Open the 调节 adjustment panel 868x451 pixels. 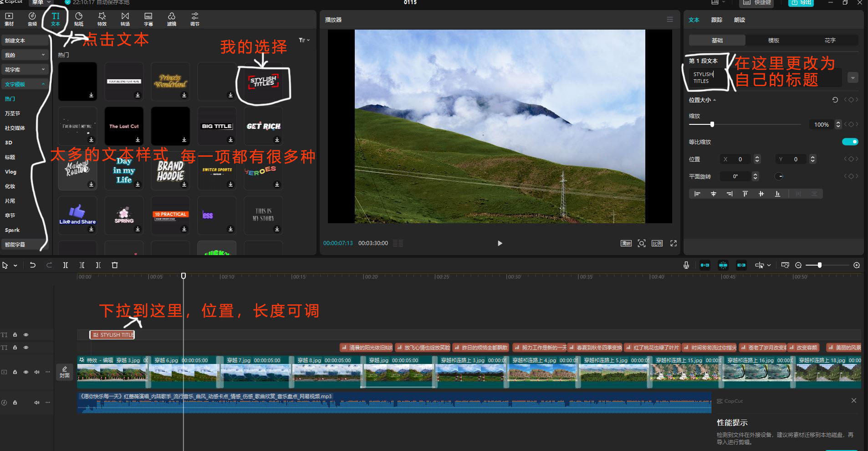(x=195, y=19)
